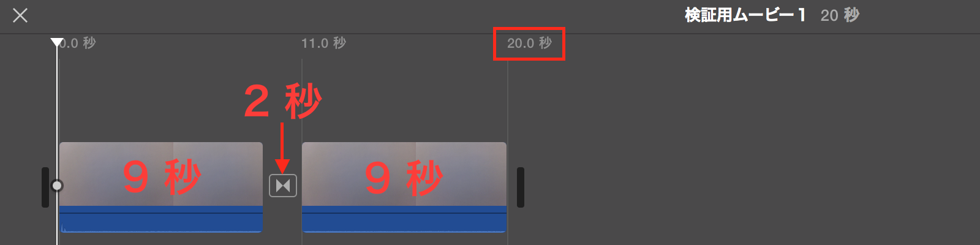Close the timeline using the X icon
This screenshot has height=245, width=980.
pos(20,15)
